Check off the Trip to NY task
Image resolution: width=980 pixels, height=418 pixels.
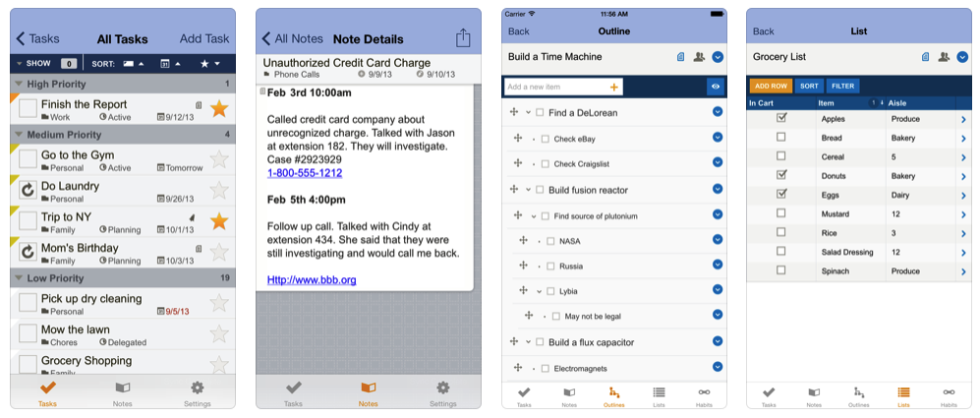28,221
